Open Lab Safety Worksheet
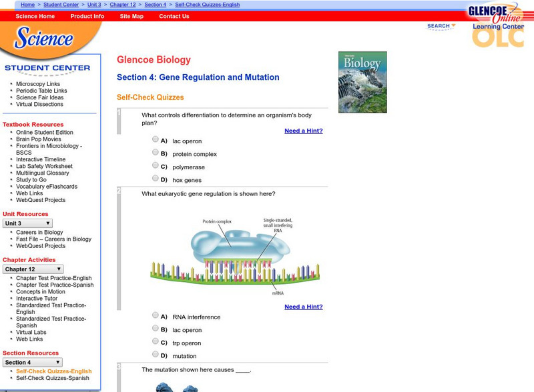This screenshot has width=534, height=392. pos(44,166)
